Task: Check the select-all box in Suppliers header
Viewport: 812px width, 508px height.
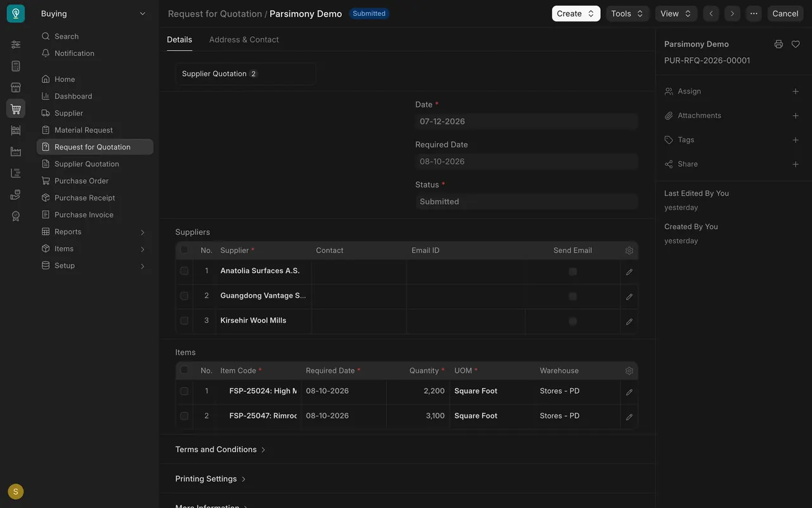Action: [184, 250]
